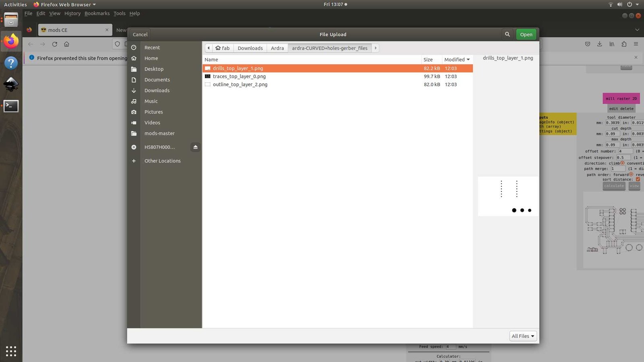Switch to the mods CE tab
Viewport: 644px width, 362px height.
click(x=75, y=30)
